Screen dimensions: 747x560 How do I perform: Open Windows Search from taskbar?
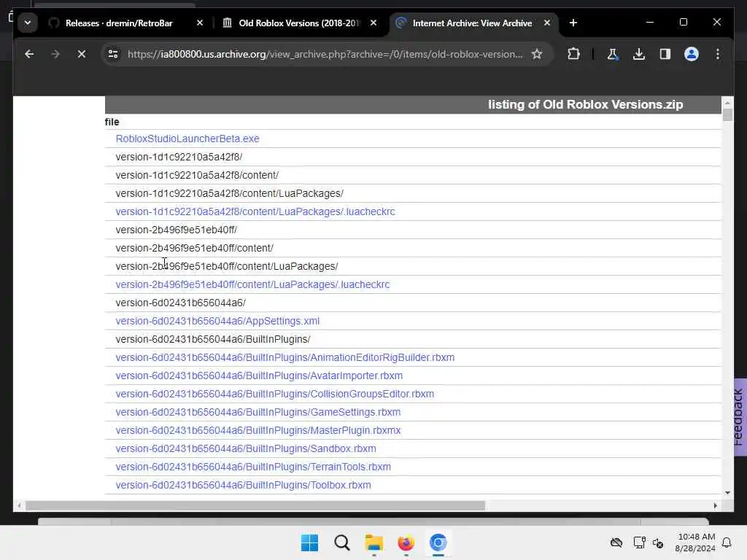point(341,542)
